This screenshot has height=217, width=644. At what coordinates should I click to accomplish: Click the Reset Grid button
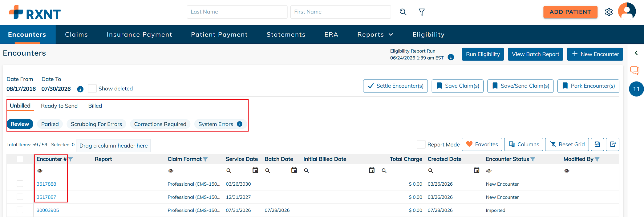pyautogui.click(x=567, y=144)
